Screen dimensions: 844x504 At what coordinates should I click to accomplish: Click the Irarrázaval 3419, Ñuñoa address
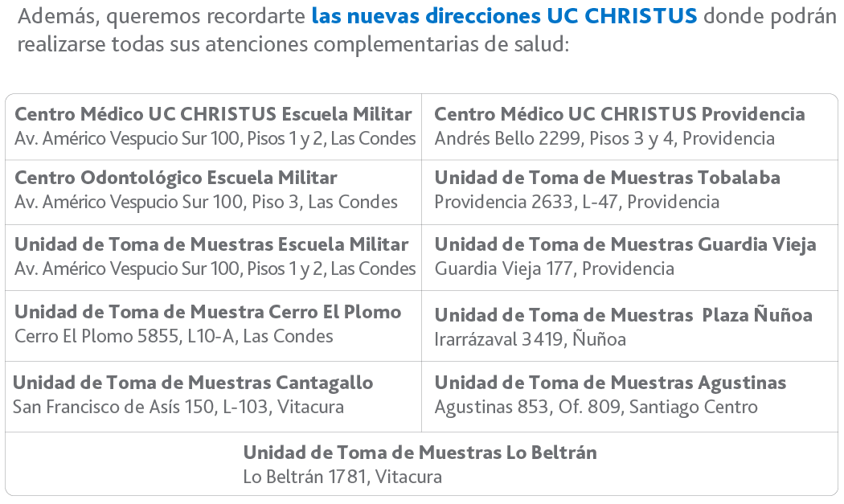click(x=530, y=339)
